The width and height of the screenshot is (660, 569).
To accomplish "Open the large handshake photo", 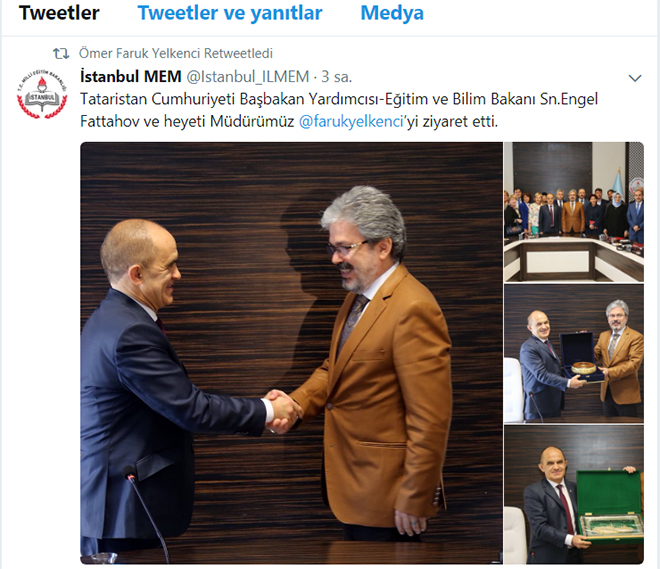I will [x=291, y=353].
